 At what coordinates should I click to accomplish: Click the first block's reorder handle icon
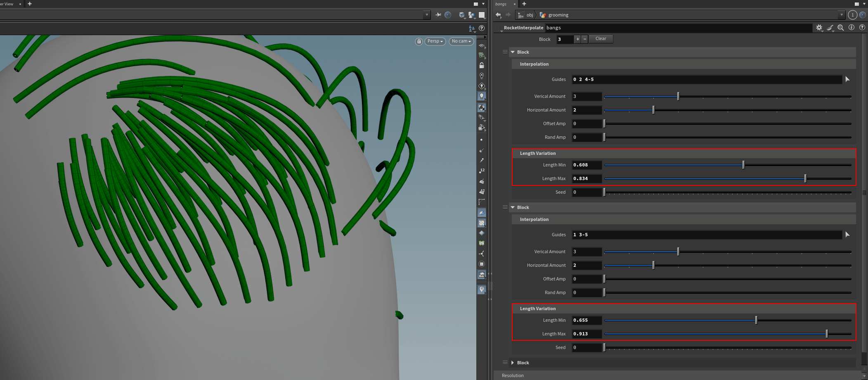point(505,52)
